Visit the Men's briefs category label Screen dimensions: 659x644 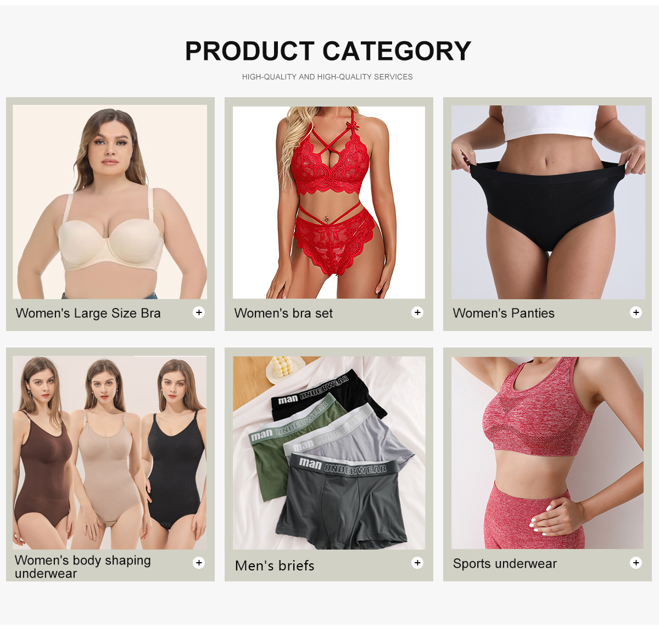tap(275, 565)
